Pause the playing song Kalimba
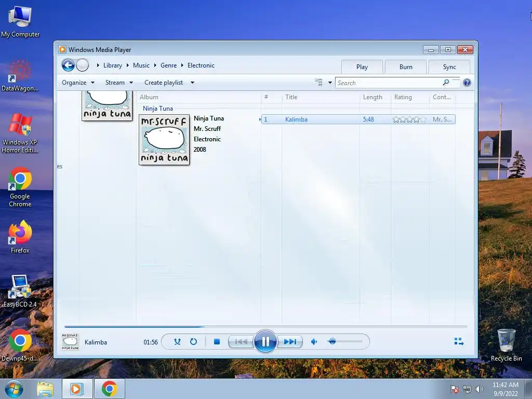This screenshot has height=399, width=532. point(265,341)
